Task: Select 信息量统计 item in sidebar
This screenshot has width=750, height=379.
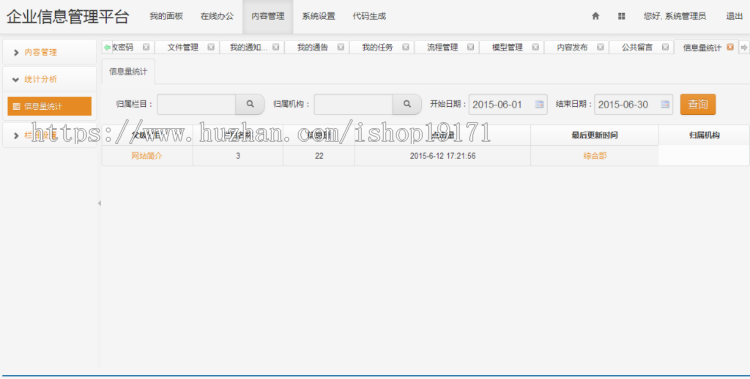Action: click(x=49, y=106)
